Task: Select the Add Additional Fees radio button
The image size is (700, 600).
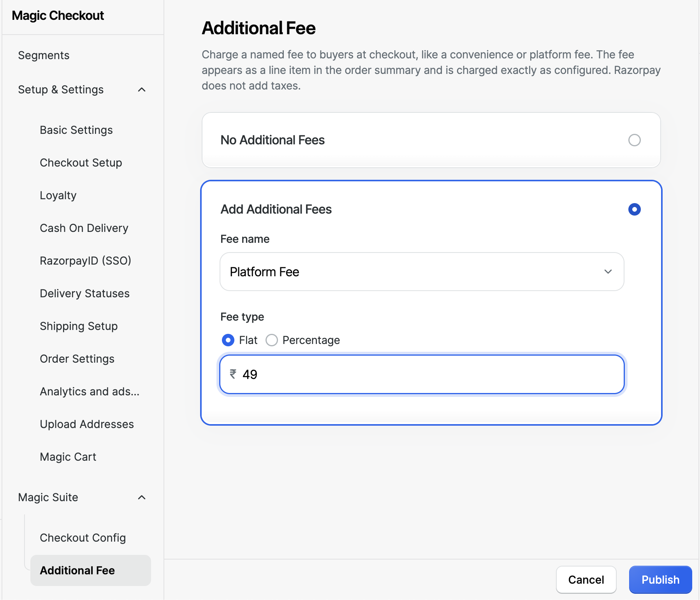Action: pos(634,209)
